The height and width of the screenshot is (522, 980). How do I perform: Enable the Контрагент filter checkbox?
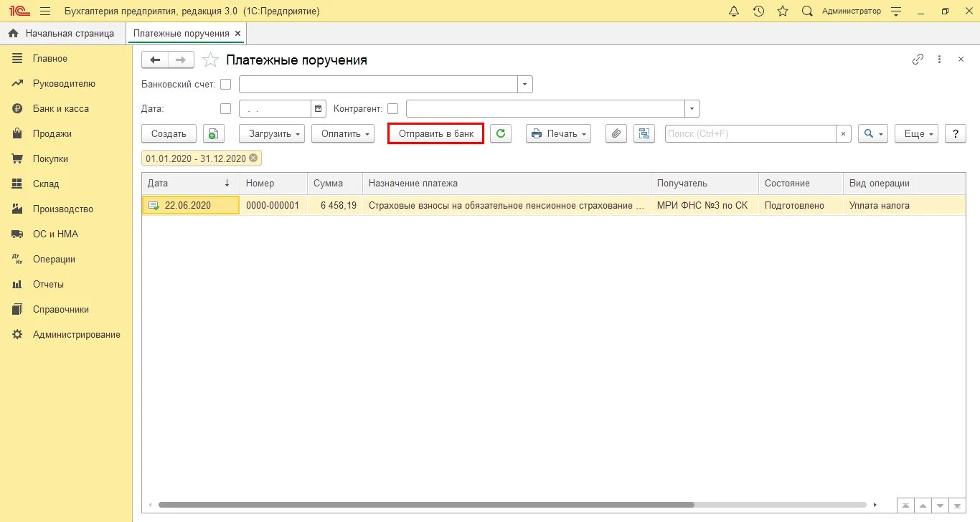point(392,109)
